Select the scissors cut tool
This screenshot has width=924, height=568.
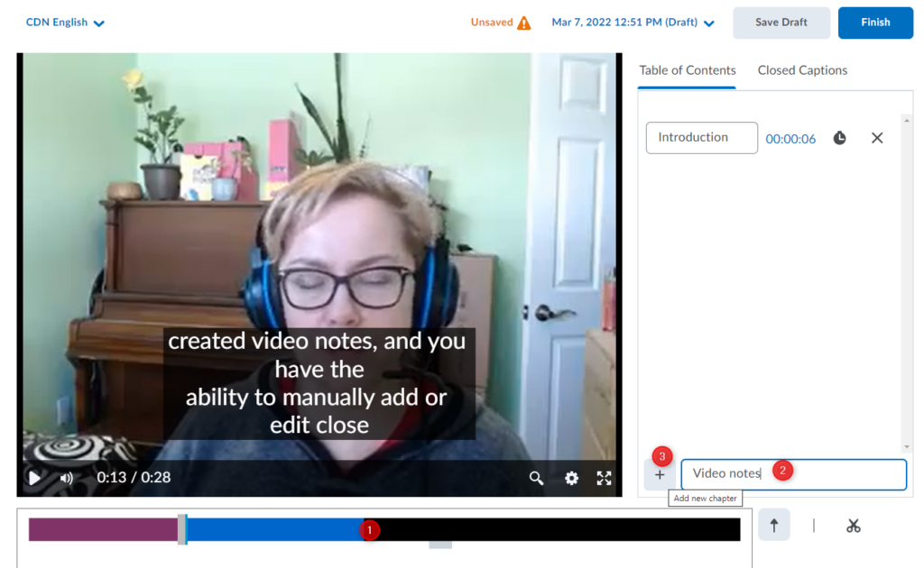point(853,525)
